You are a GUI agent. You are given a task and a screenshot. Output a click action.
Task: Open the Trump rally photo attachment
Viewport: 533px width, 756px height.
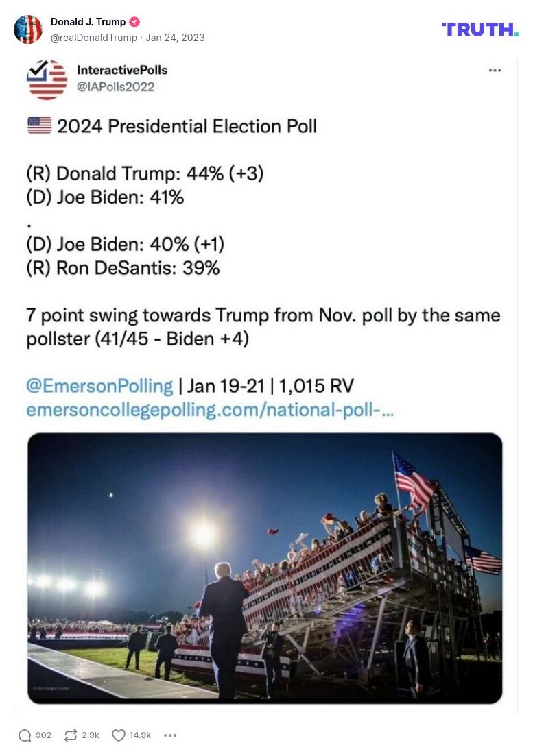tap(263, 567)
